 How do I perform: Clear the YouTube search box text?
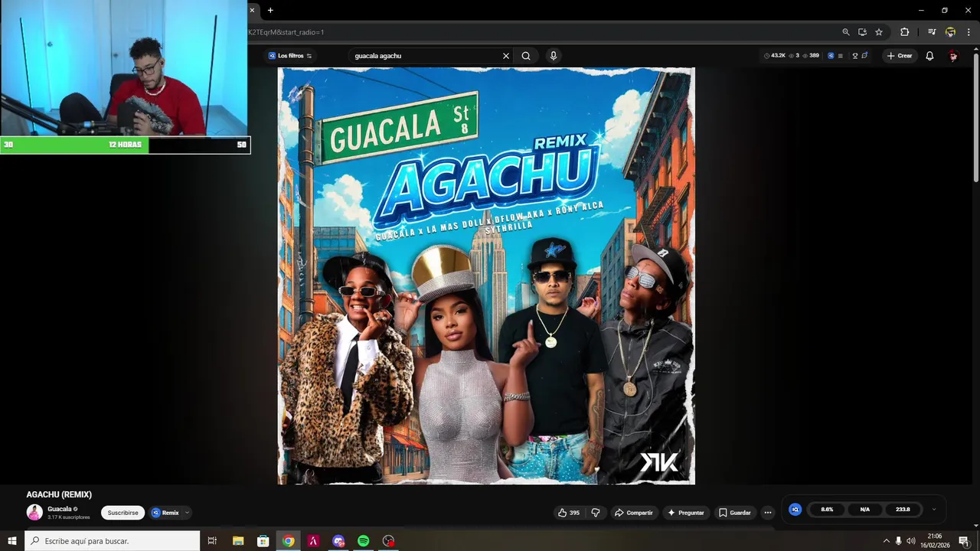pyautogui.click(x=505, y=56)
